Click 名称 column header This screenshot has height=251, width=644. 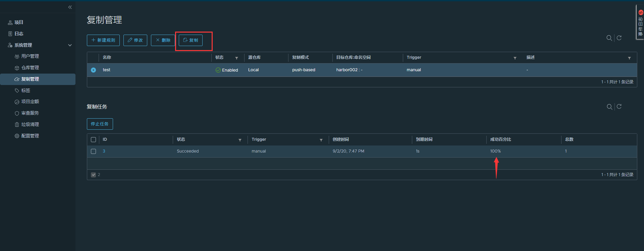(107, 57)
